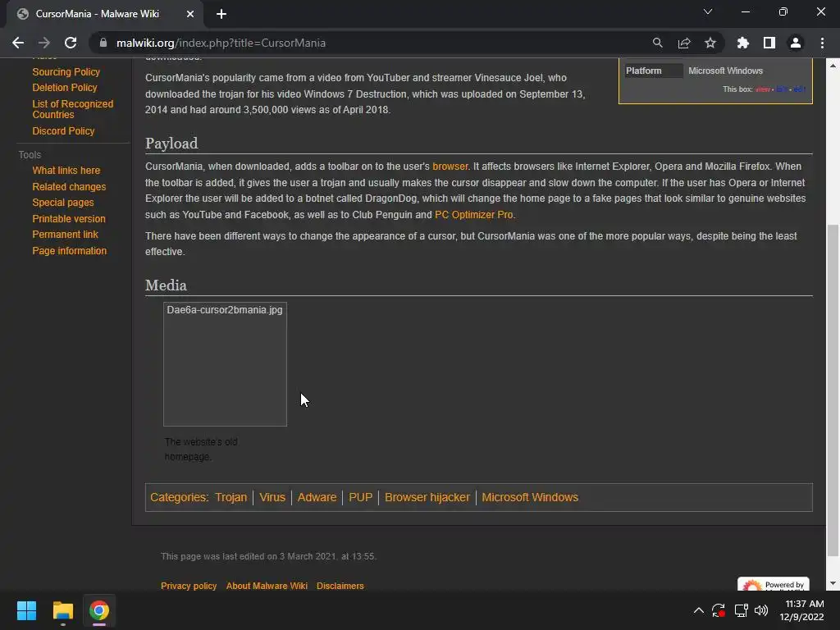This screenshot has height=630, width=840.
Task: Click the scrollbar down arrow
Action: click(x=833, y=583)
